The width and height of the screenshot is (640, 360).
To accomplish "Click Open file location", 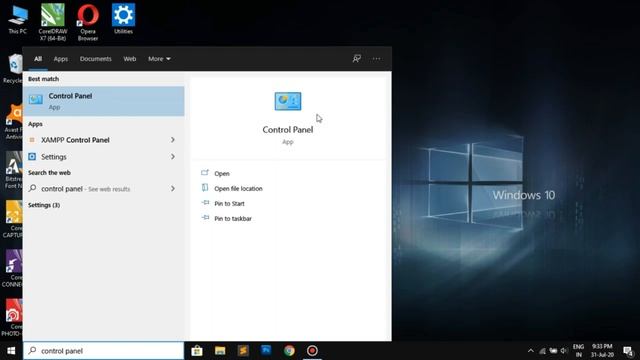I will (238, 189).
